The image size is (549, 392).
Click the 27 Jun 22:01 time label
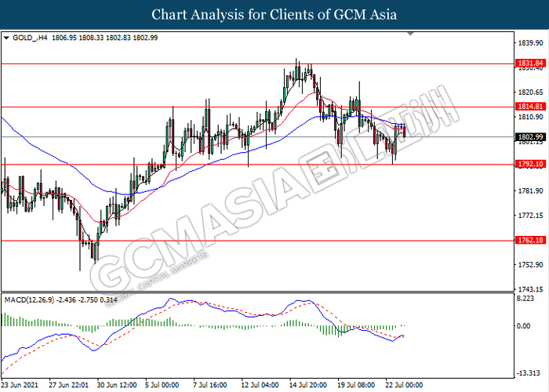(x=69, y=385)
